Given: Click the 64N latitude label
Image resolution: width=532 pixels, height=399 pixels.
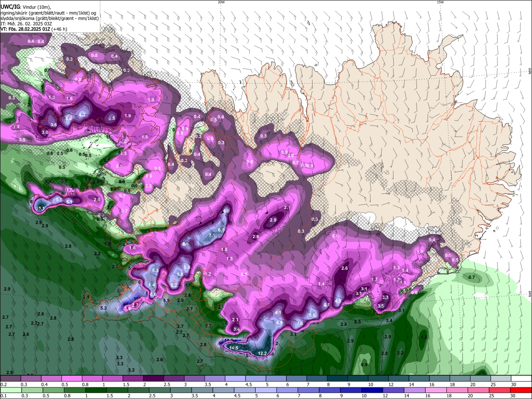Looking at the screenshot, I should (x=530, y=294).
